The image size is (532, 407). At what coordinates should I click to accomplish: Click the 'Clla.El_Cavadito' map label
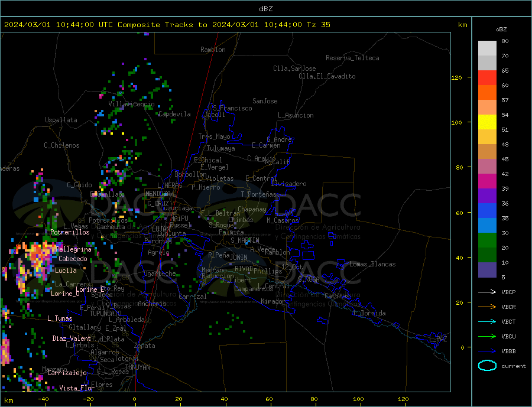[327, 76]
